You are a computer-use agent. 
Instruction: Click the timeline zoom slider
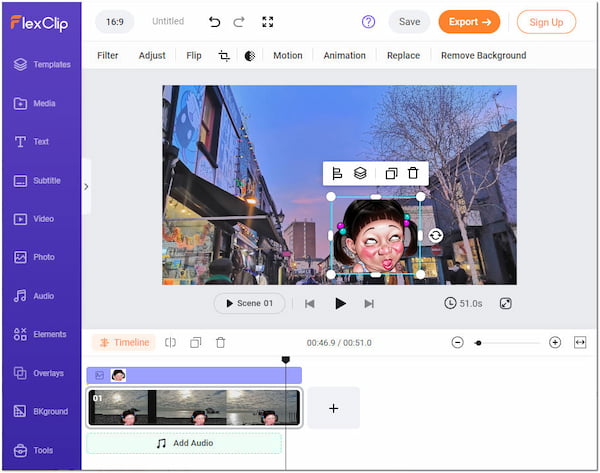[x=506, y=343]
